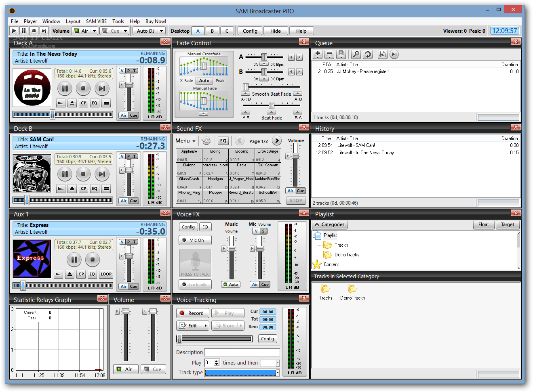The width and height of the screenshot is (533, 392).
Task: Stop playback on the Aux 1 deck
Action: [93, 259]
